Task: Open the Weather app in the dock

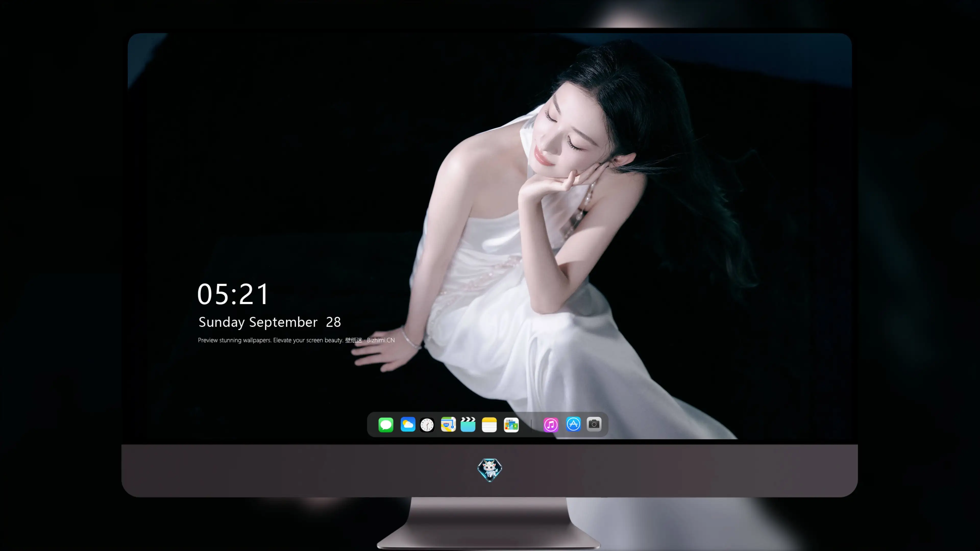Action: coord(408,424)
